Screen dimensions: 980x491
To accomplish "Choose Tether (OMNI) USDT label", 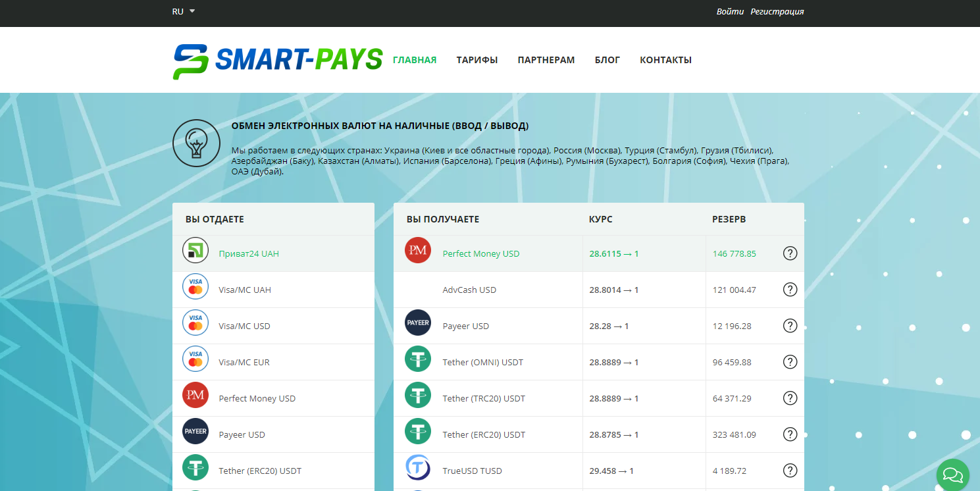I will point(483,363).
